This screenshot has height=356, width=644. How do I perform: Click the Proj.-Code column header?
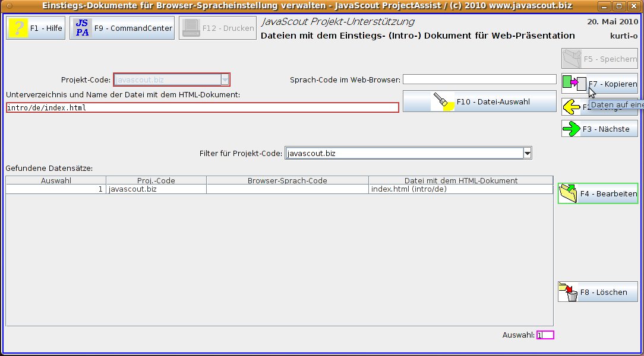[x=156, y=180]
